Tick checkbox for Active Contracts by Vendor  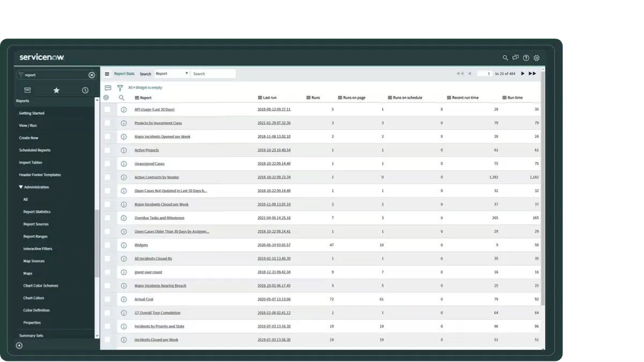(107, 177)
